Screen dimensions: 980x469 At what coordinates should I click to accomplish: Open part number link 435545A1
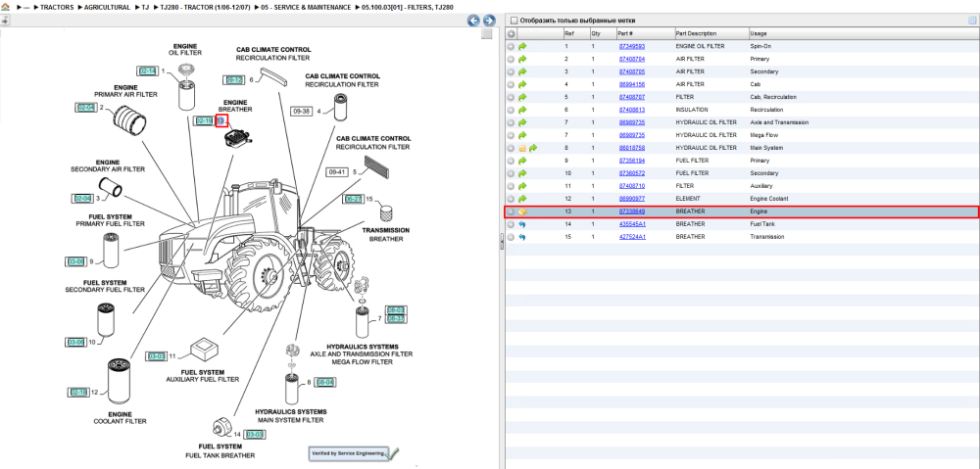pos(632,224)
